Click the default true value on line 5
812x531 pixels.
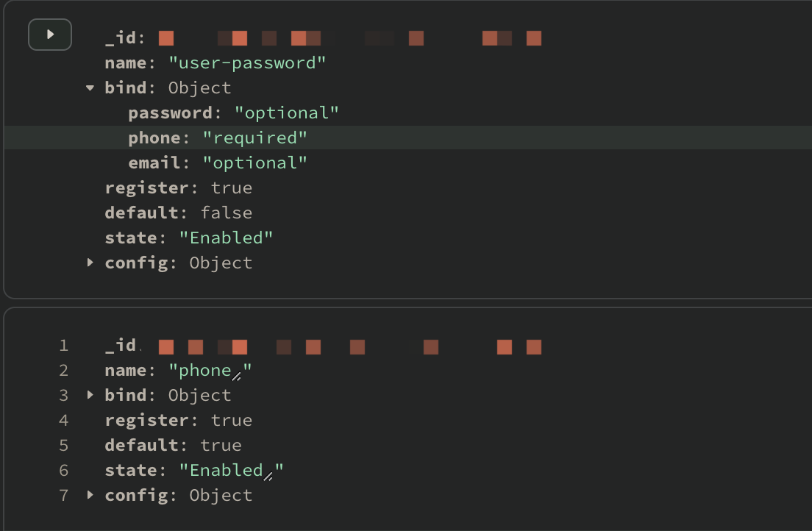pyautogui.click(x=221, y=445)
